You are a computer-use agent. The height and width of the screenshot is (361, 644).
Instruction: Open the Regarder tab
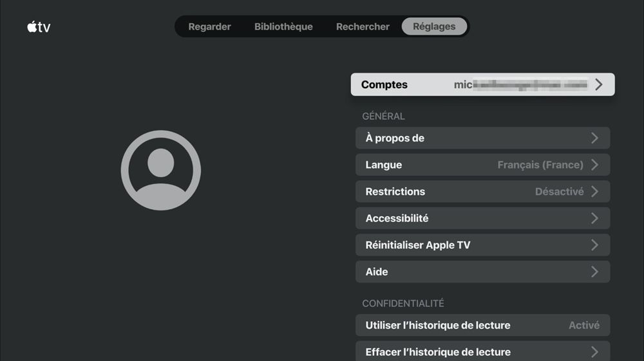click(x=209, y=26)
